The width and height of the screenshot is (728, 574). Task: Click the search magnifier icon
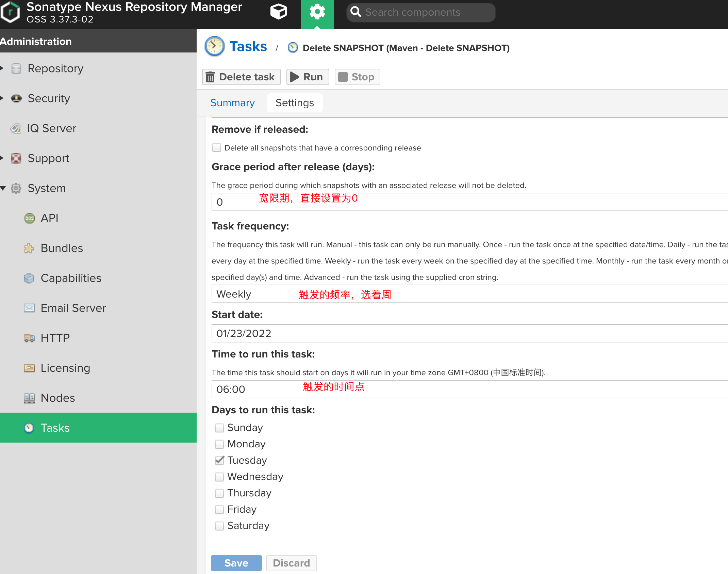355,12
